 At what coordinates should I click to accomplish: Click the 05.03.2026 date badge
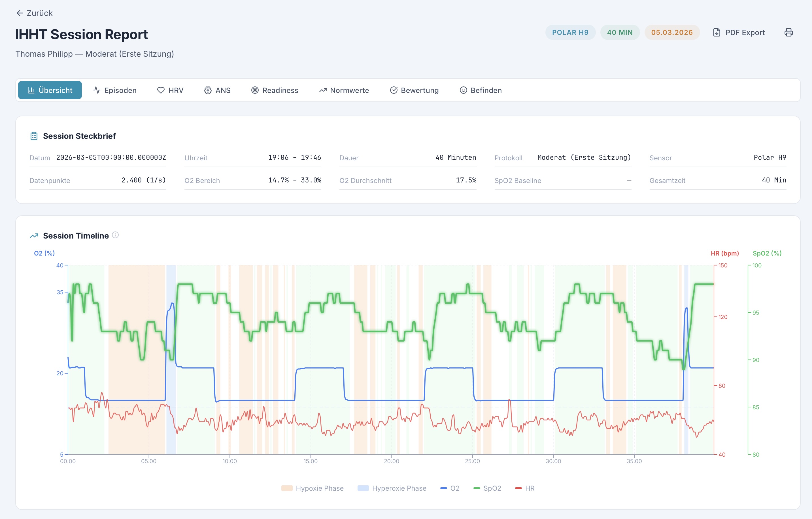pos(672,32)
